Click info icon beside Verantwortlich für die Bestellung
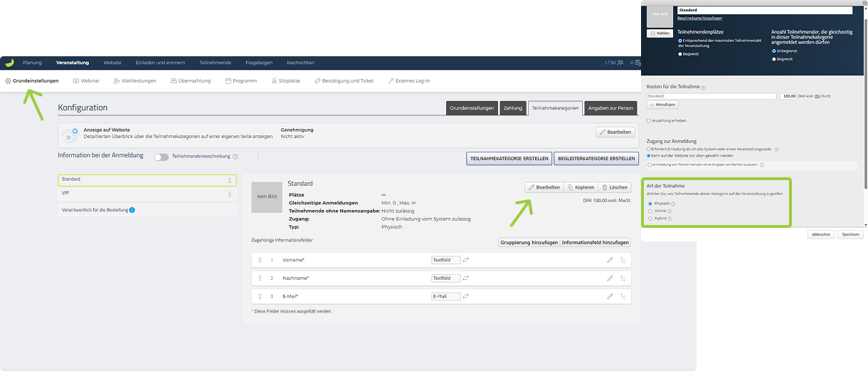The image size is (868, 371). click(x=132, y=210)
